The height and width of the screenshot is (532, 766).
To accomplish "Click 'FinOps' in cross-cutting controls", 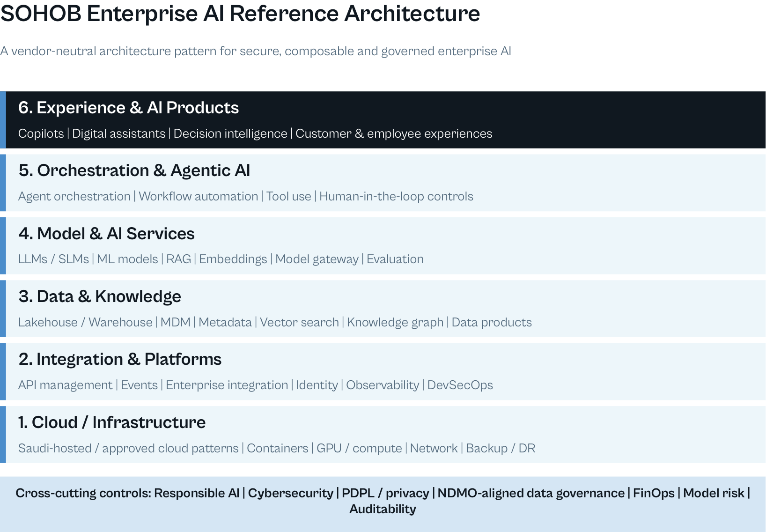I will click(x=654, y=493).
